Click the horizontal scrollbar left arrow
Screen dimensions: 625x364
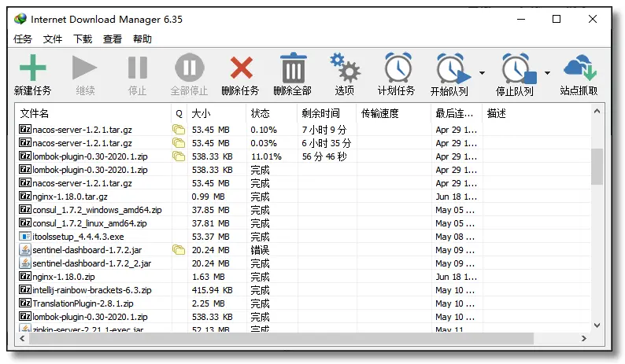coord(22,339)
